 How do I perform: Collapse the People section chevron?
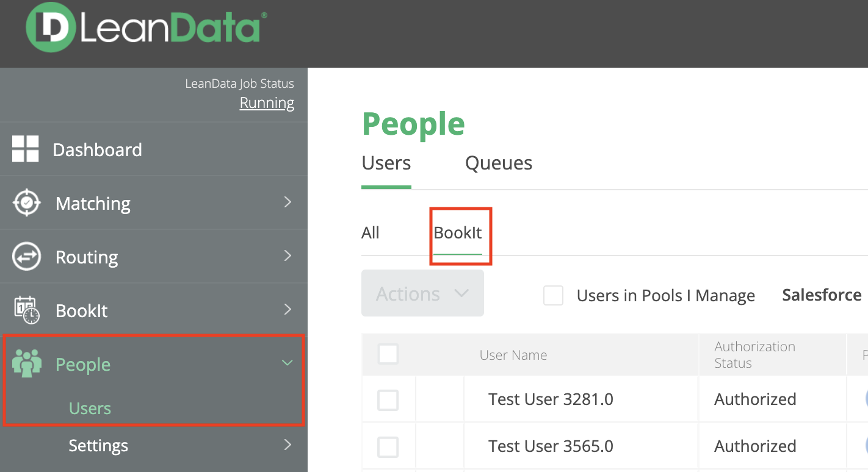pyautogui.click(x=287, y=363)
